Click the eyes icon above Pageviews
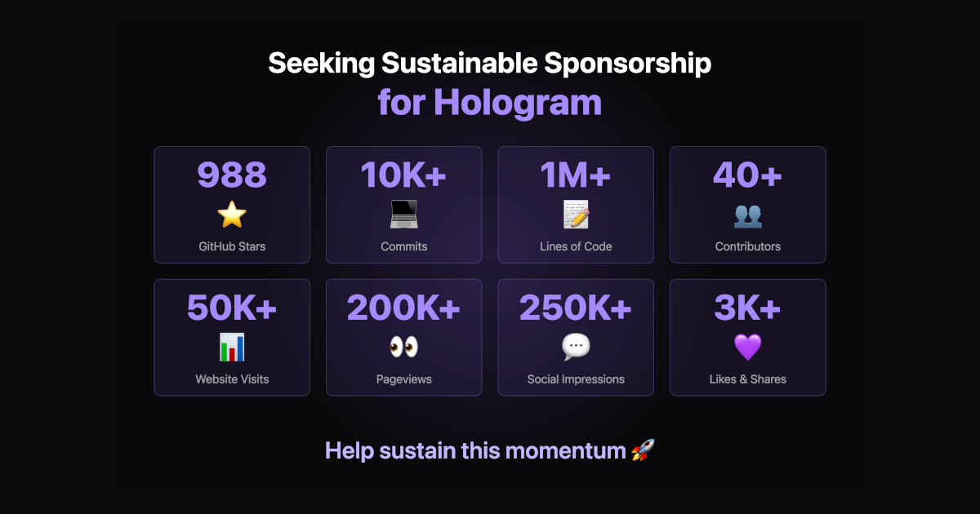Screen dimensions: 980x514 pyautogui.click(x=404, y=348)
